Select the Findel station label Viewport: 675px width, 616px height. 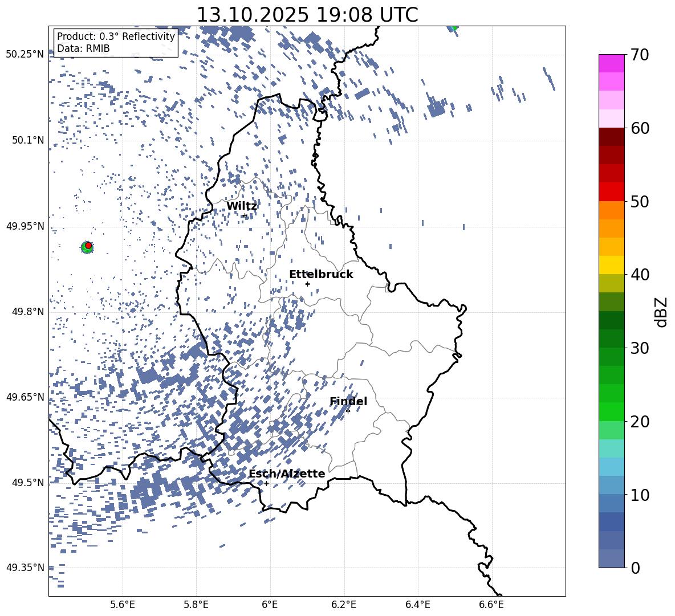pos(348,401)
